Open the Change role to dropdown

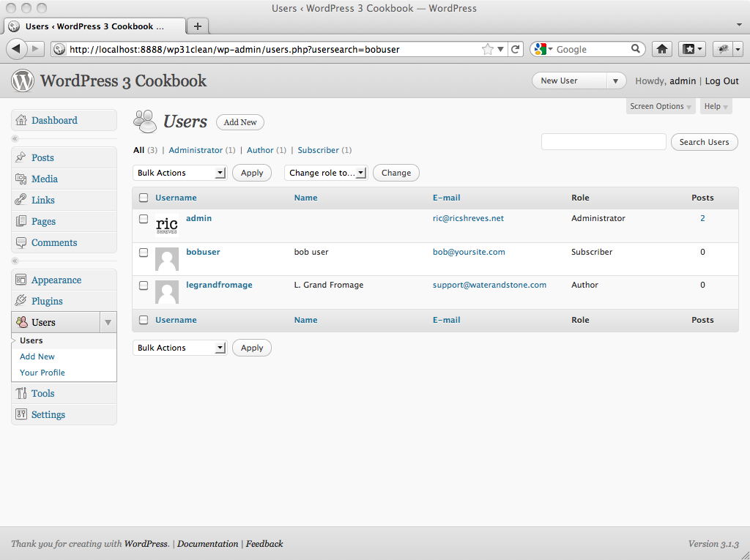326,173
